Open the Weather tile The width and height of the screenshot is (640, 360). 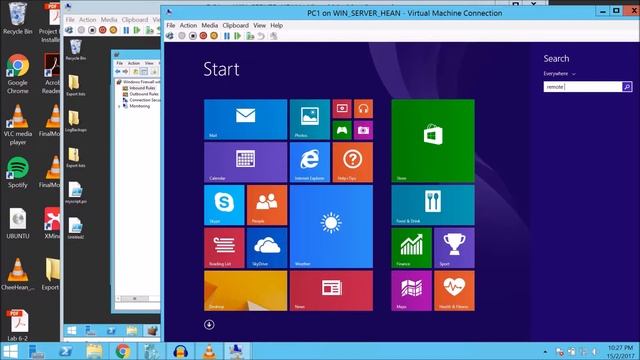(331, 227)
